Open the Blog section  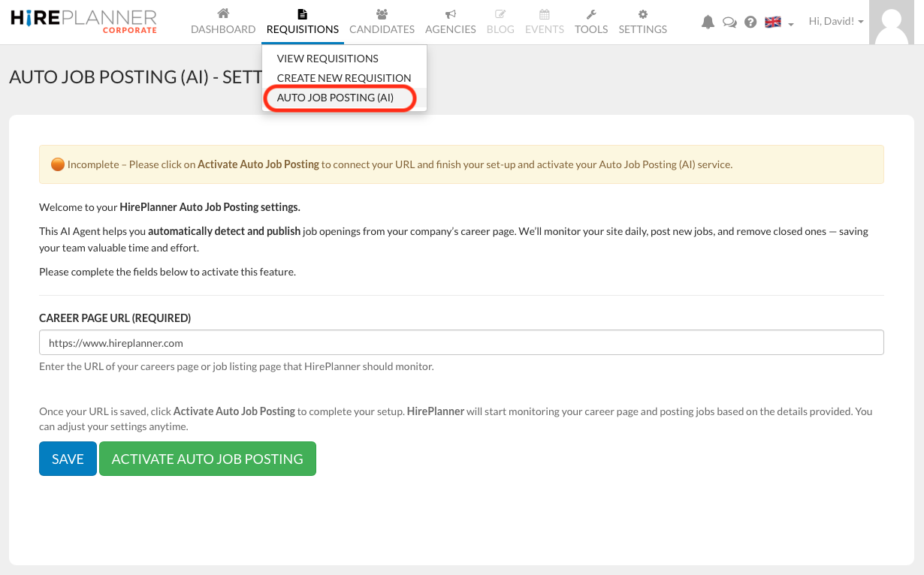500,21
